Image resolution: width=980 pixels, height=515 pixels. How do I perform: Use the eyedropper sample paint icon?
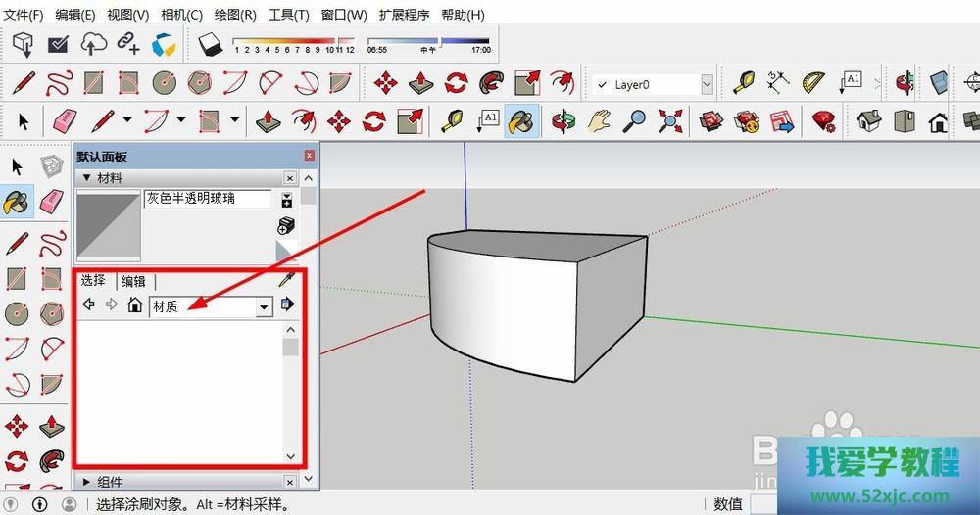click(x=287, y=281)
